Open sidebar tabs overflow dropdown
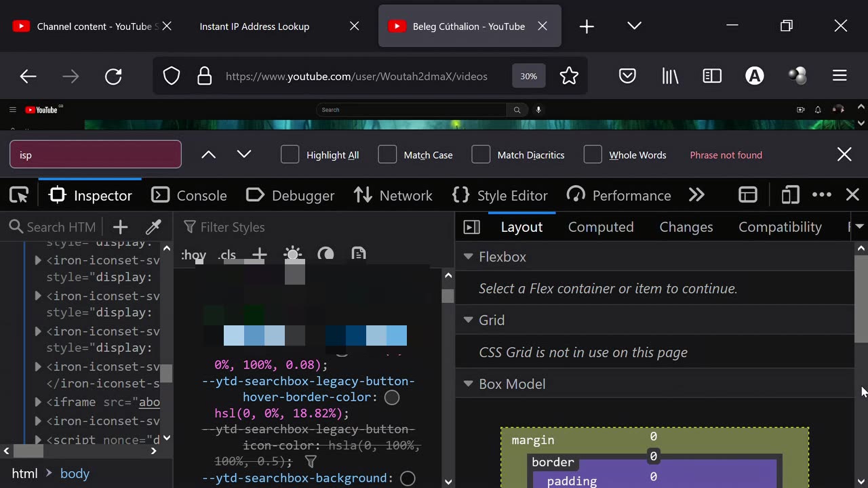 coord(859,226)
